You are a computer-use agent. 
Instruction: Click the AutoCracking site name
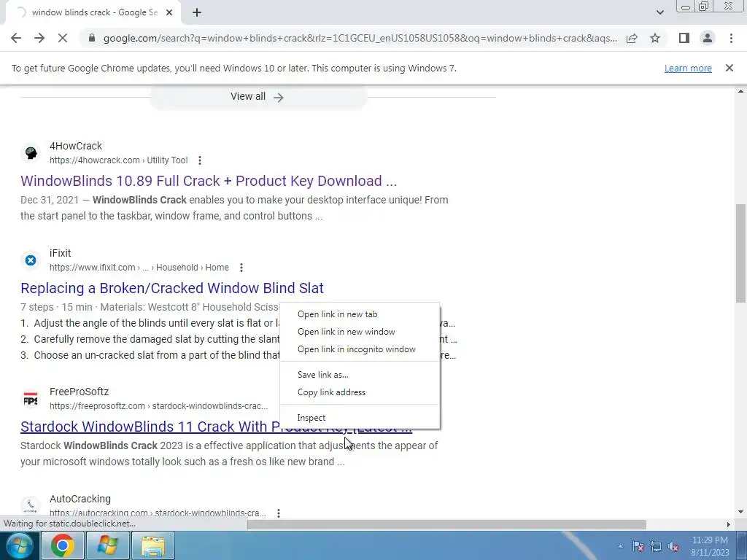coord(80,499)
